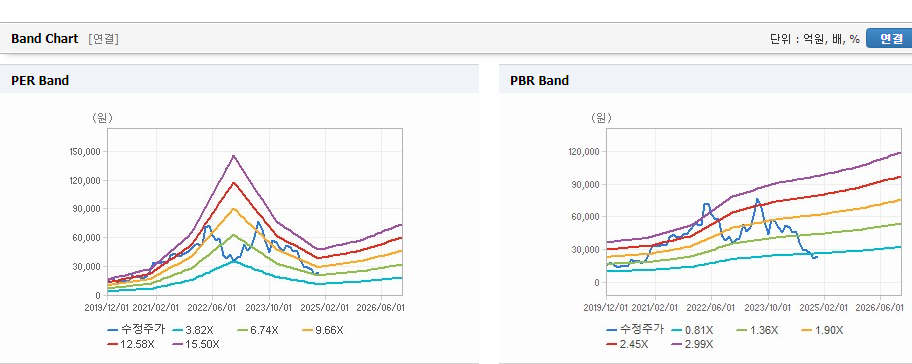Toggle the 1.36X PBR legend entry
The height and width of the screenshot is (364, 912).
(757, 330)
